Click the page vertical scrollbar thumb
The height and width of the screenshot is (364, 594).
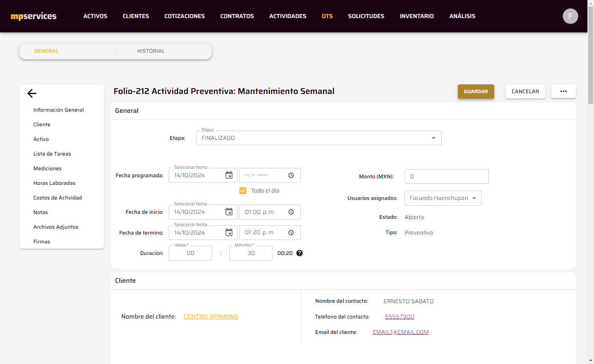[591, 55]
